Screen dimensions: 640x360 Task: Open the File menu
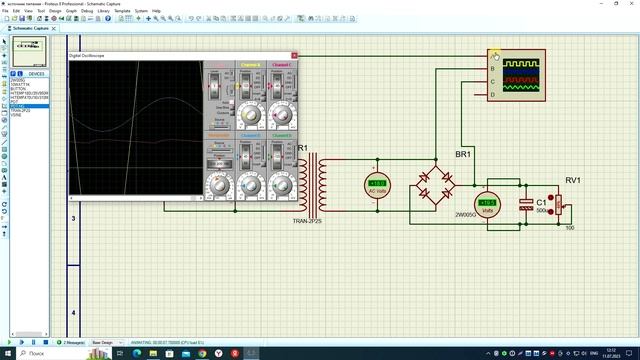tap(5, 11)
